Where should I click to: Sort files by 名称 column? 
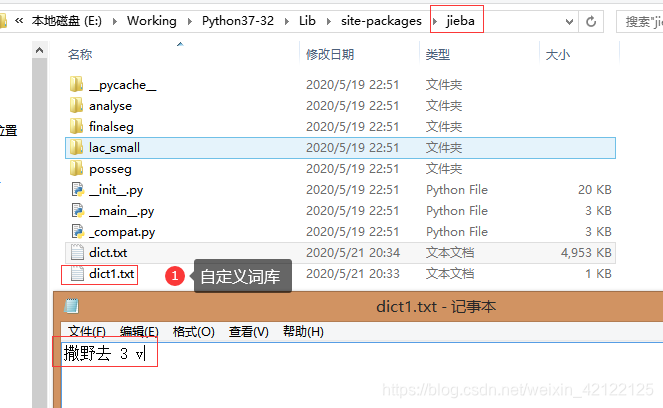(x=80, y=55)
